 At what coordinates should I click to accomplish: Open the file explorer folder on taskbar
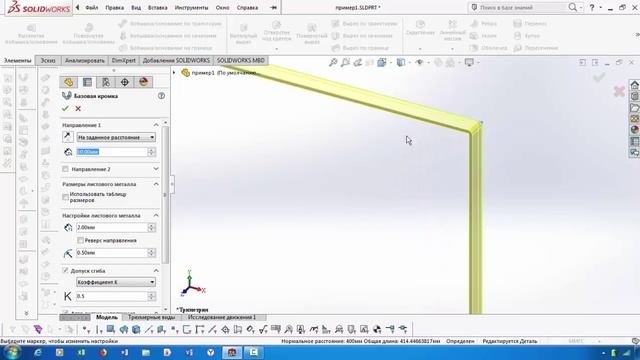[146, 352]
